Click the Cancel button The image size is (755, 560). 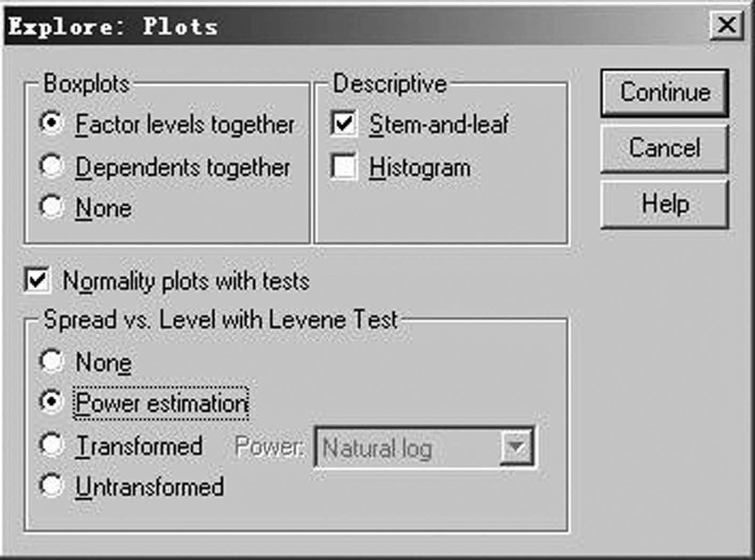tap(664, 148)
